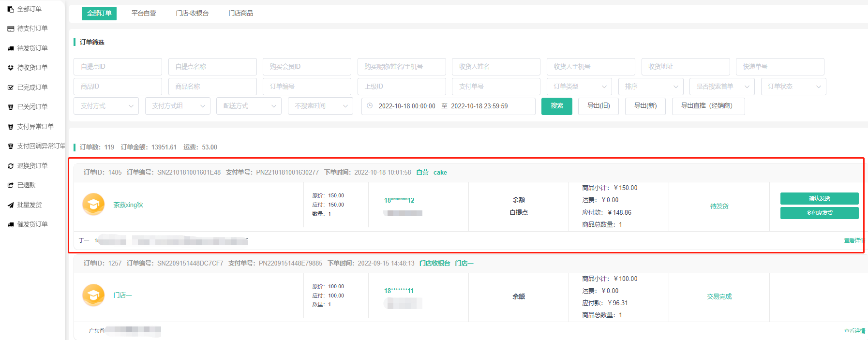Click the 已退款 share icon
The width and height of the screenshot is (868, 340).
11,185
